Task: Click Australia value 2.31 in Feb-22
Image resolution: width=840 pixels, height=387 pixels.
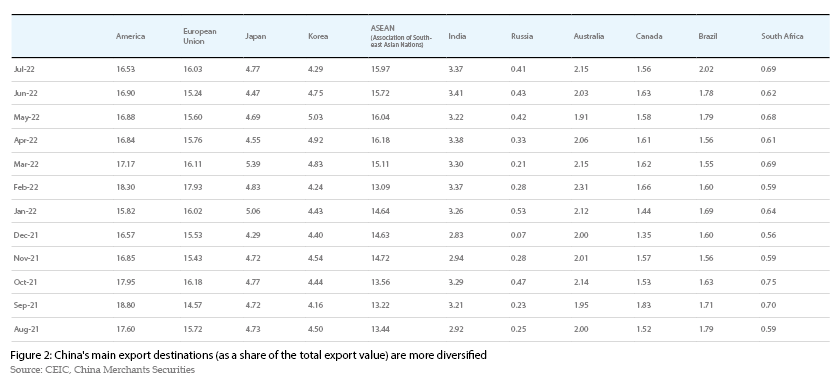Action: click(581, 187)
